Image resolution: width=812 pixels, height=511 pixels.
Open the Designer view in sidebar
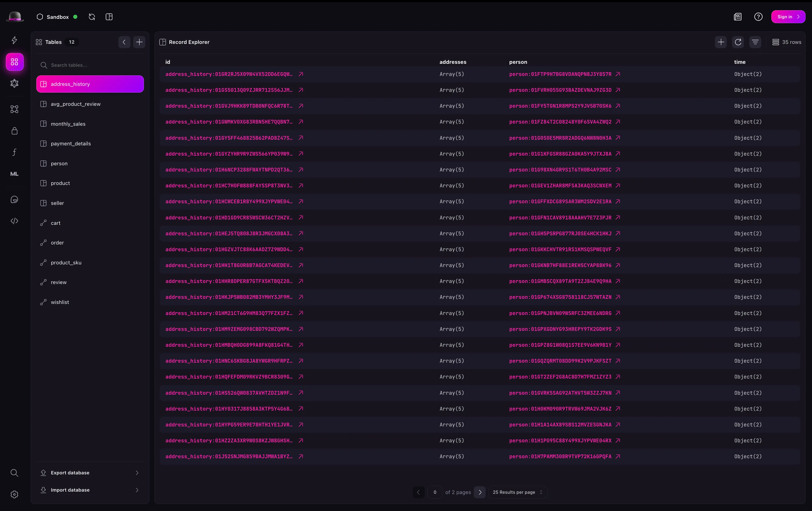click(x=14, y=109)
